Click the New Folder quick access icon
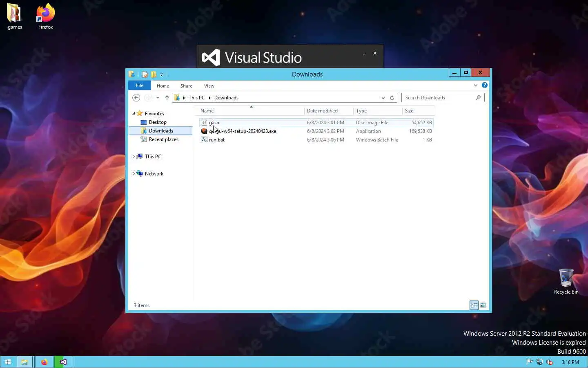 point(154,74)
